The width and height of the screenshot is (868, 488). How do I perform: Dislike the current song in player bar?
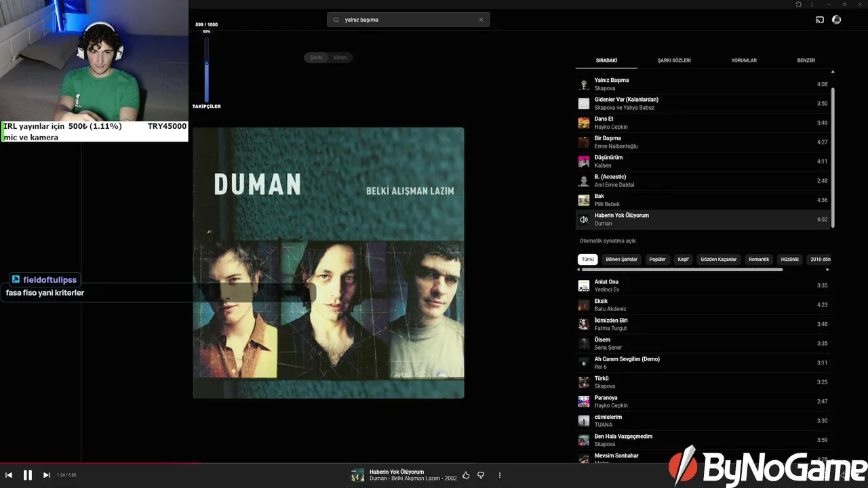tap(481, 475)
